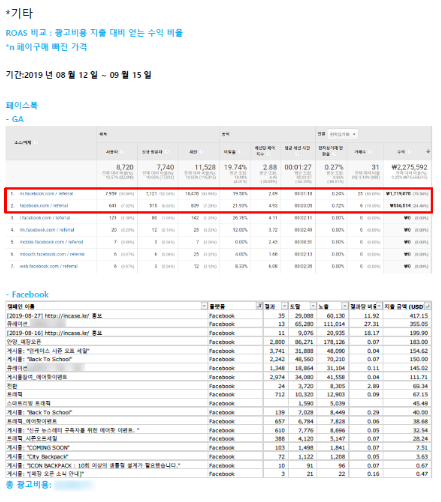Open the 전환 goal selector dropdown in GA table

click(342, 134)
